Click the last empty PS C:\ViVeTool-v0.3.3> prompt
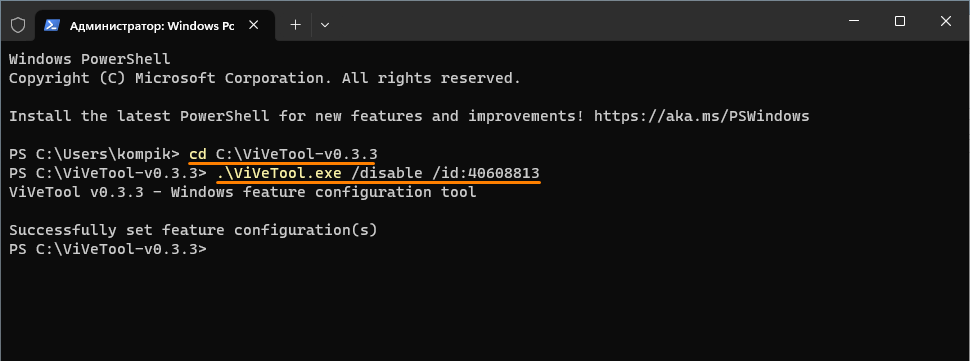The image size is (970, 361). click(x=108, y=249)
